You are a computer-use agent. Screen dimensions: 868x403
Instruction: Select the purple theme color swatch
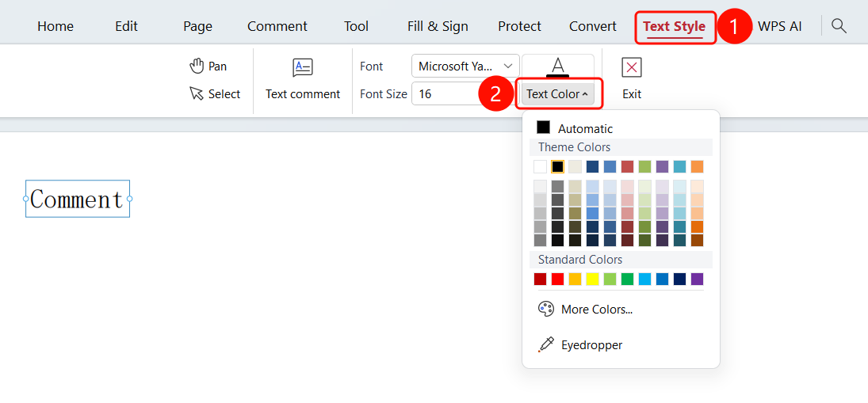[x=662, y=166]
